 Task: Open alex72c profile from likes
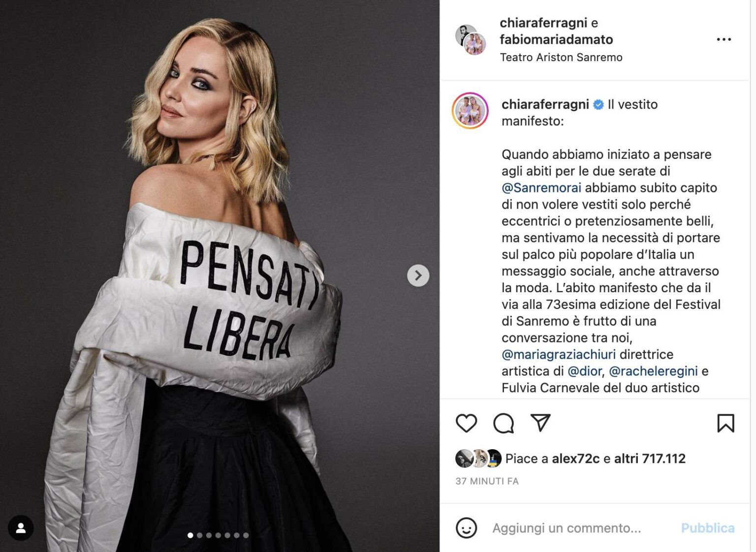pyautogui.click(x=575, y=459)
